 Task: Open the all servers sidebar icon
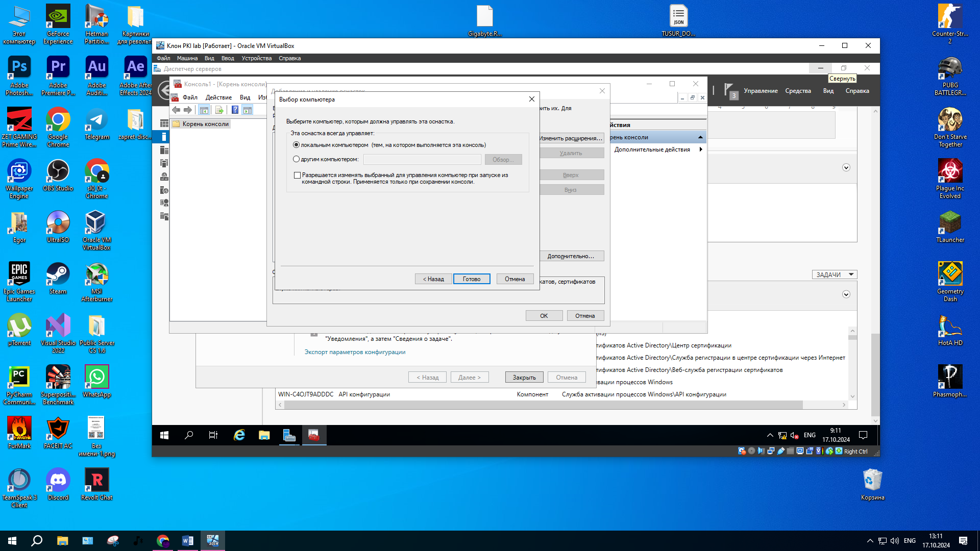pos(164,150)
